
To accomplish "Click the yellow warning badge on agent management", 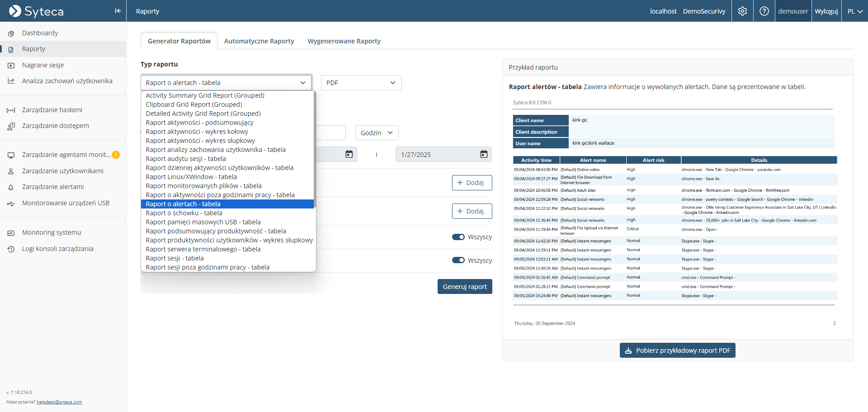I will pos(116,155).
